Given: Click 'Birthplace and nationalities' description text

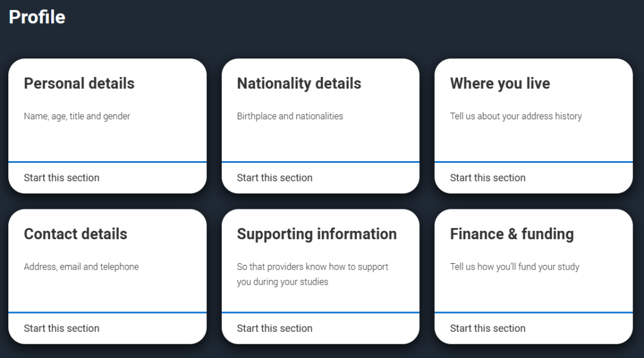Looking at the screenshot, I should [x=290, y=116].
